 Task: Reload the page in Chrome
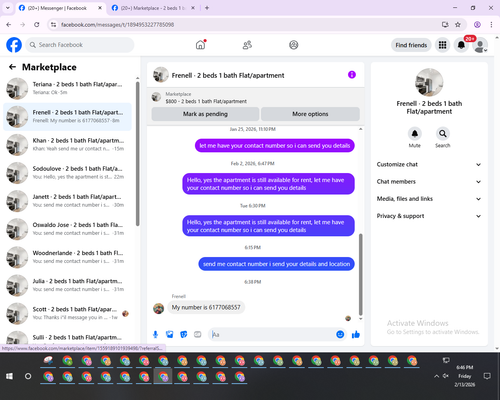click(x=37, y=24)
